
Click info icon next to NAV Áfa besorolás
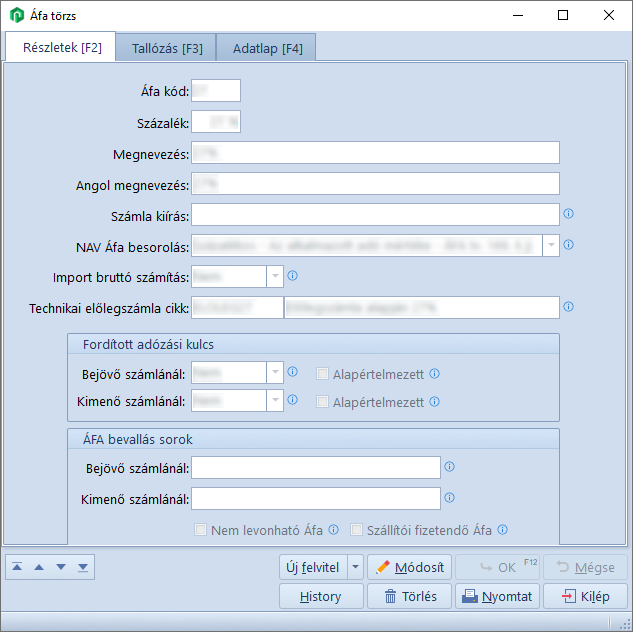[x=569, y=245]
